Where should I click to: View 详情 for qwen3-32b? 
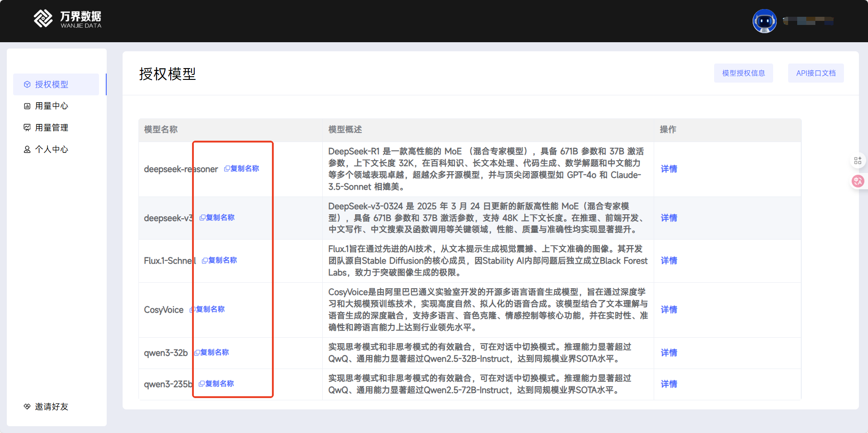669,353
